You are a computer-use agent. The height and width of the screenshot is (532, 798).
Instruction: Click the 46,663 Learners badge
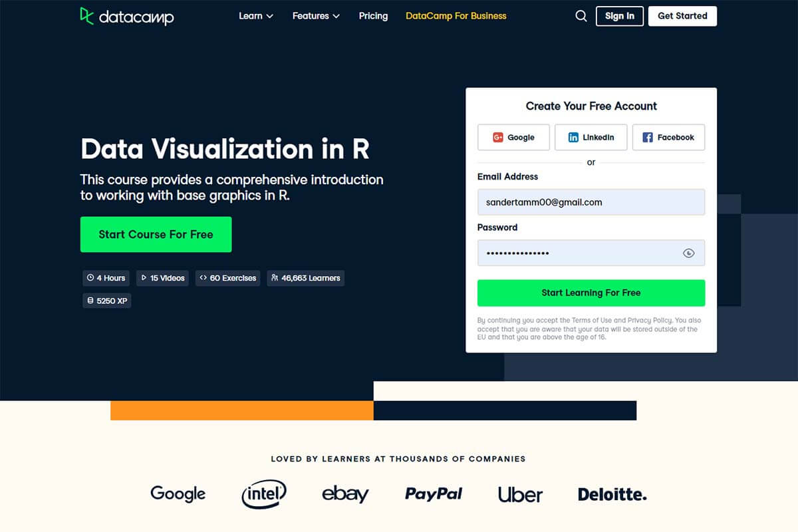coord(306,278)
